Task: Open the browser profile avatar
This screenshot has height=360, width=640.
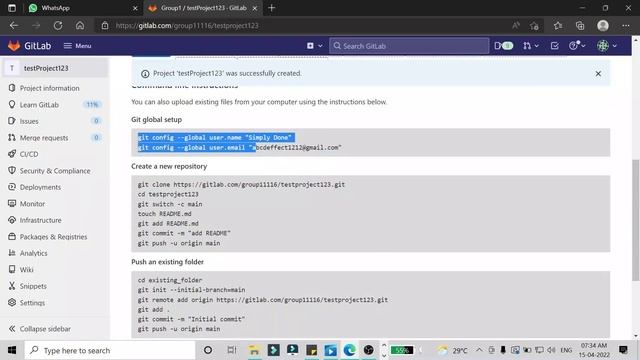Action: (x=603, y=26)
